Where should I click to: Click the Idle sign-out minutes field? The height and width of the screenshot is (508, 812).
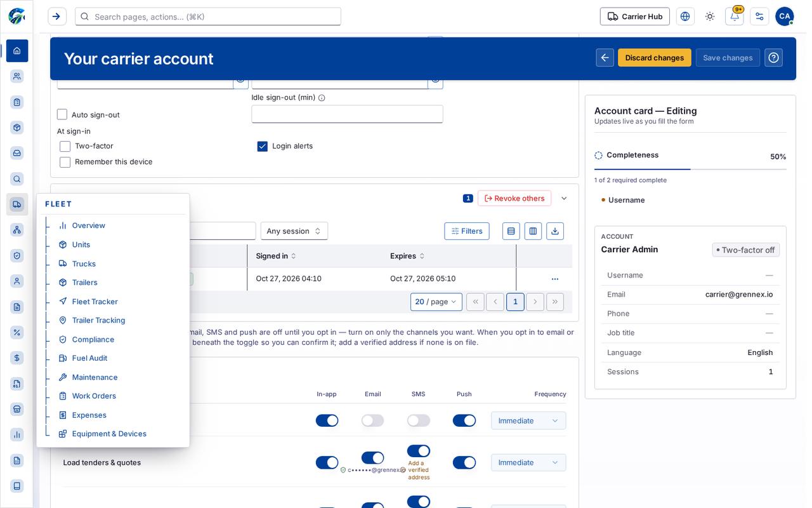tap(347, 114)
